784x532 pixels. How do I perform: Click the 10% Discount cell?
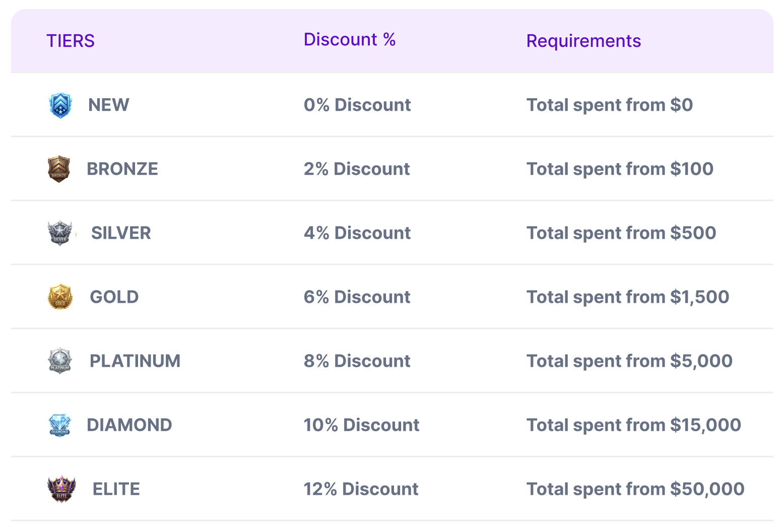pyautogui.click(x=361, y=425)
